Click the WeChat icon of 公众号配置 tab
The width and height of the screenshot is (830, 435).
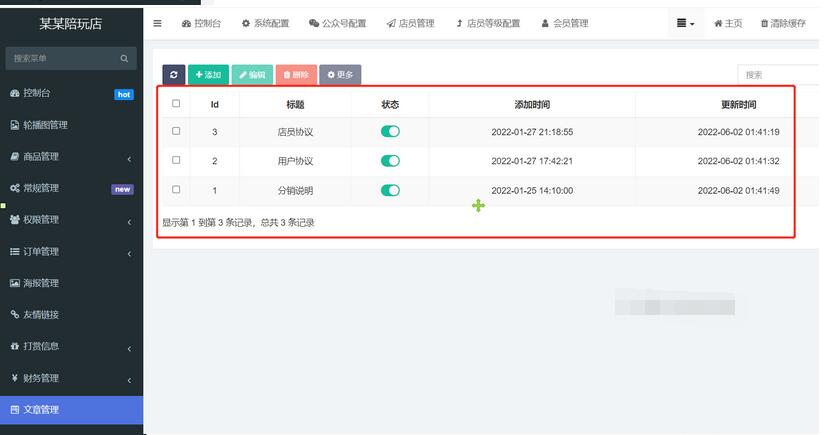click(314, 23)
